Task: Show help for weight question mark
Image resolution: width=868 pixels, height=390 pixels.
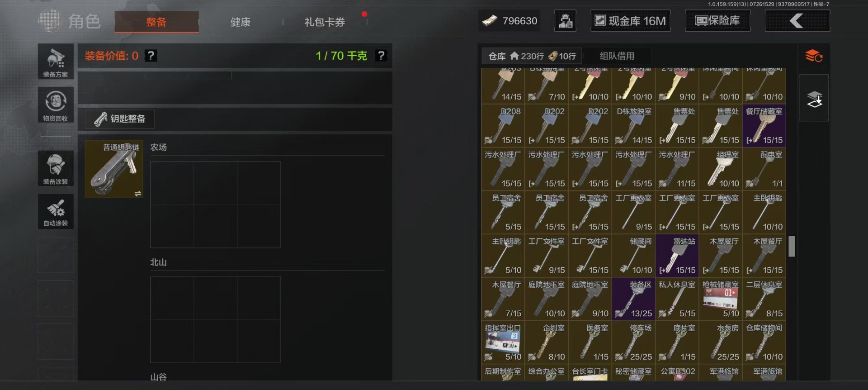Action: [x=382, y=56]
